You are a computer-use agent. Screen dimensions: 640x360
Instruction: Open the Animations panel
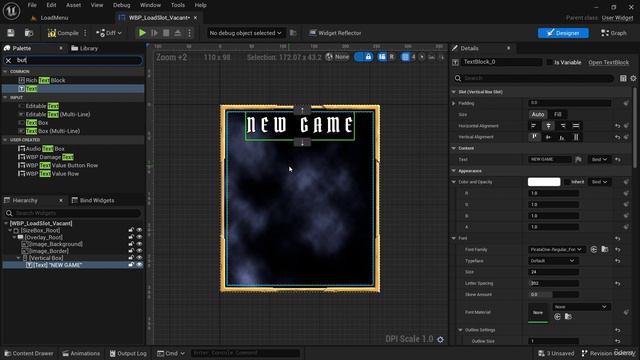pos(81,353)
